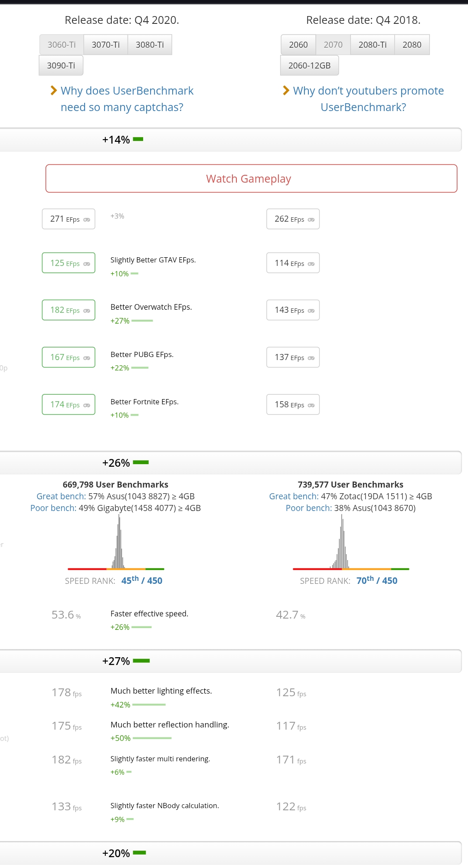This screenshot has width=468, height=868.
Task: Click gamepad icon in 125 EFps box
Action: [87, 264]
